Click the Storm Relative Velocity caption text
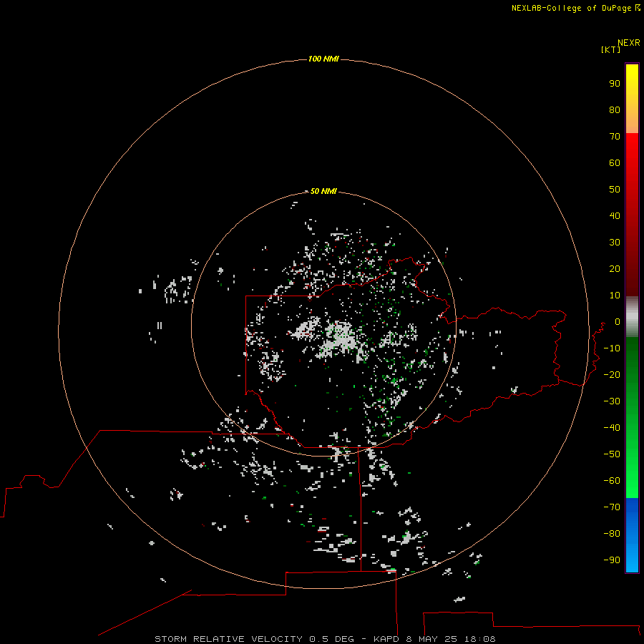 [x=228, y=639]
